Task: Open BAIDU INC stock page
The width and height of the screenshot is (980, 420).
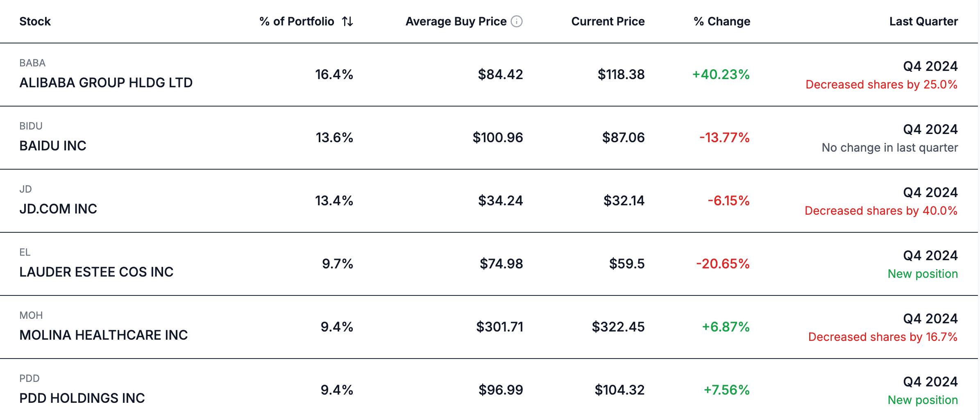Action: click(x=53, y=146)
